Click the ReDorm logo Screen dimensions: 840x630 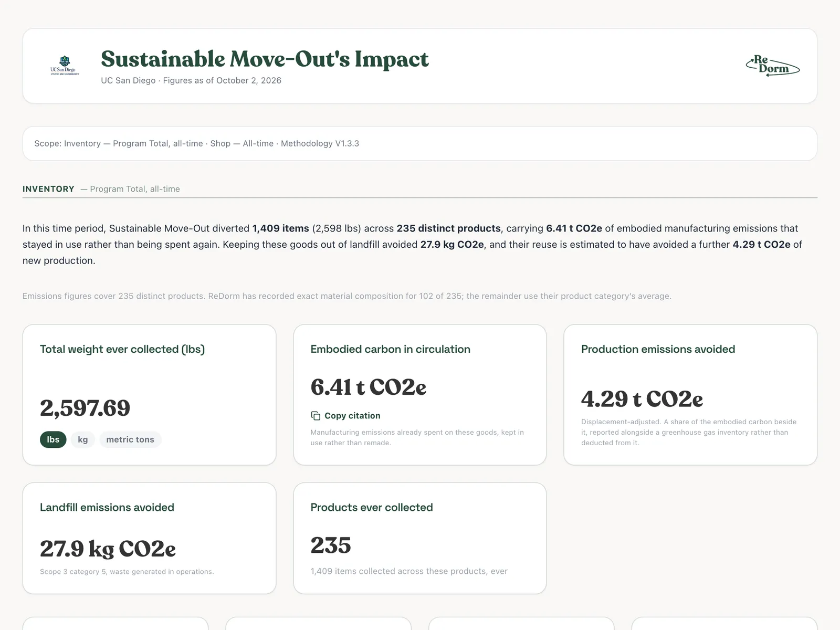(773, 65)
